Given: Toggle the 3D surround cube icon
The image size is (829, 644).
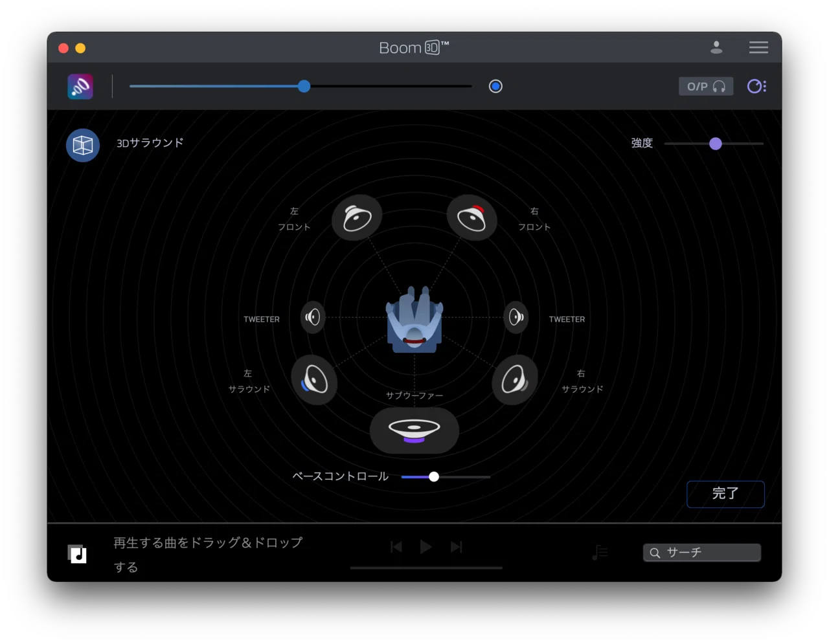Looking at the screenshot, I should [x=83, y=145].
